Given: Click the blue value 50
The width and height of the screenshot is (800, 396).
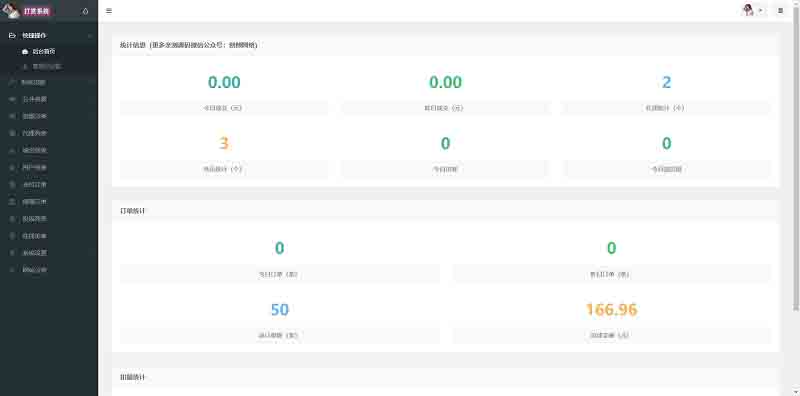Looking at the screenshot, I should pyautogui.click(x=280, y=310).
